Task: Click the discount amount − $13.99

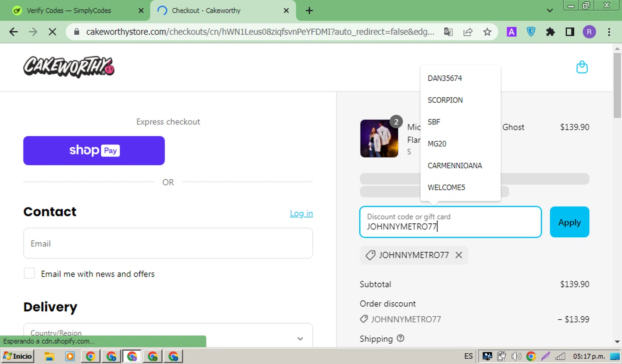Action: (x=573, y=319)
